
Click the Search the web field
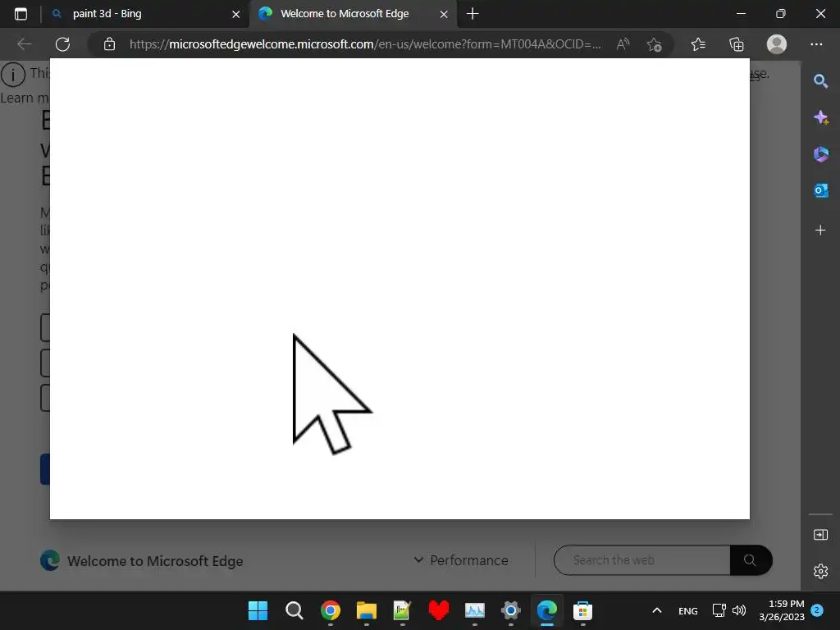[641, 559]
